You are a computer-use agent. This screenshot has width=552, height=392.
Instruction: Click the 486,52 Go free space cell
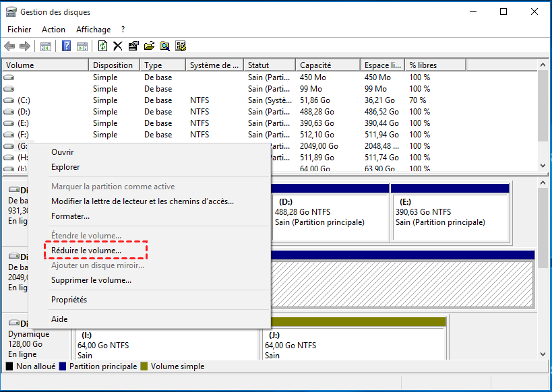pyautogui.click(x=381, y=112)
